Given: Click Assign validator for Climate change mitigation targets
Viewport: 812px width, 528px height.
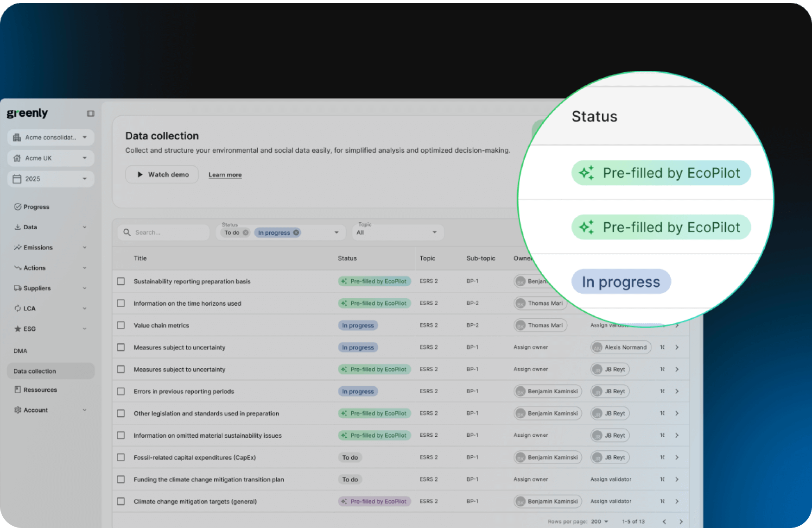Looking at the screenshot, I should pos(611,501).
